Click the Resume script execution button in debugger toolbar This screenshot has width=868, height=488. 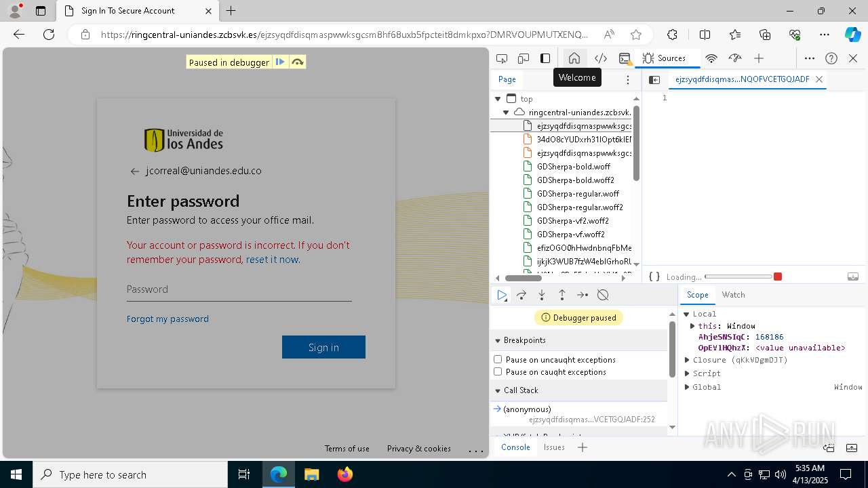coord(502,295)
